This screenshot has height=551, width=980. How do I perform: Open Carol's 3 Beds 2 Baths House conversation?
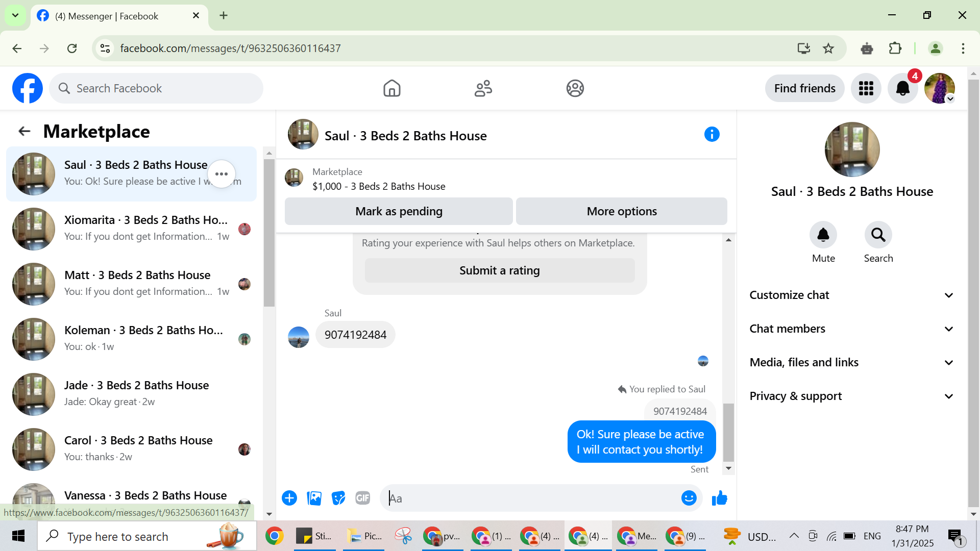131,449
